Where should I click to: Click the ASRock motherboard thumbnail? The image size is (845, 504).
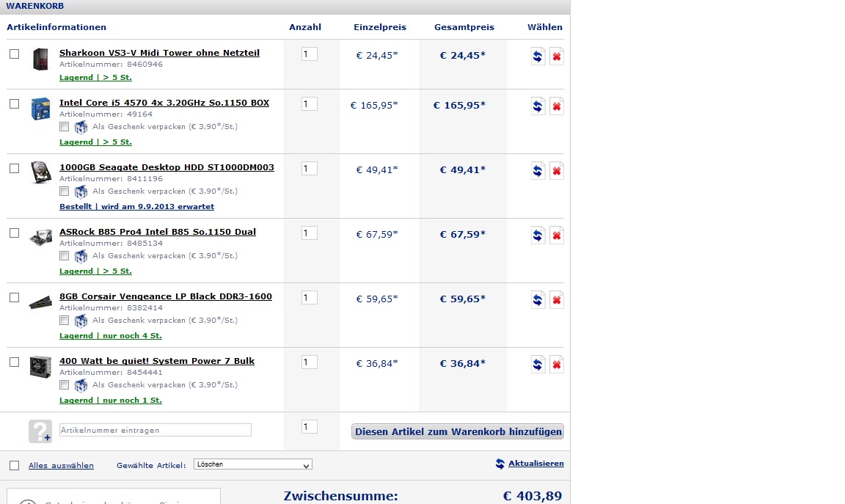(40, 237)
